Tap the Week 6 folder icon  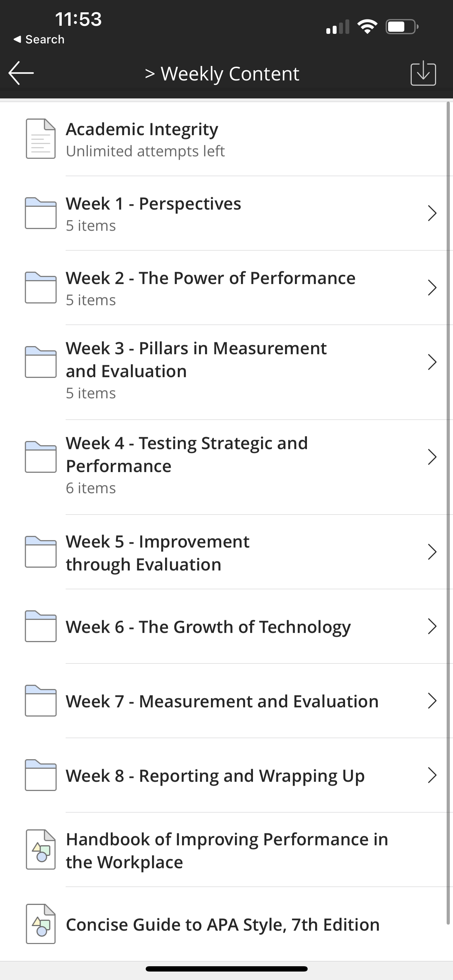[41, 626]
